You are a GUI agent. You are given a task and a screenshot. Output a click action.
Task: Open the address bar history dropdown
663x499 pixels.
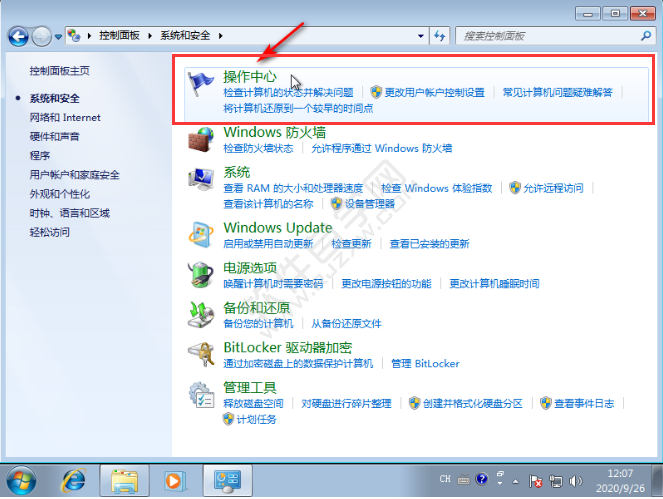pyautogui.click(x=421, y=36)
